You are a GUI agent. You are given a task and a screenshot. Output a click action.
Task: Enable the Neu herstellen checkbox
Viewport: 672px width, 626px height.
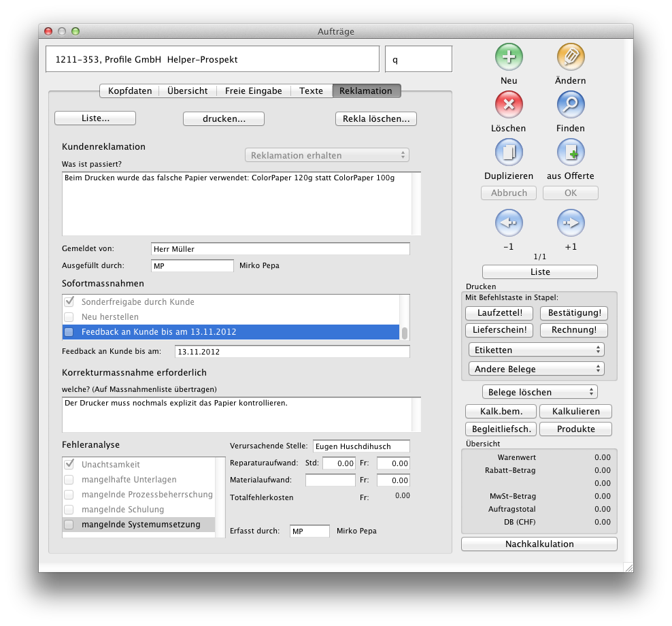[69, 317]
